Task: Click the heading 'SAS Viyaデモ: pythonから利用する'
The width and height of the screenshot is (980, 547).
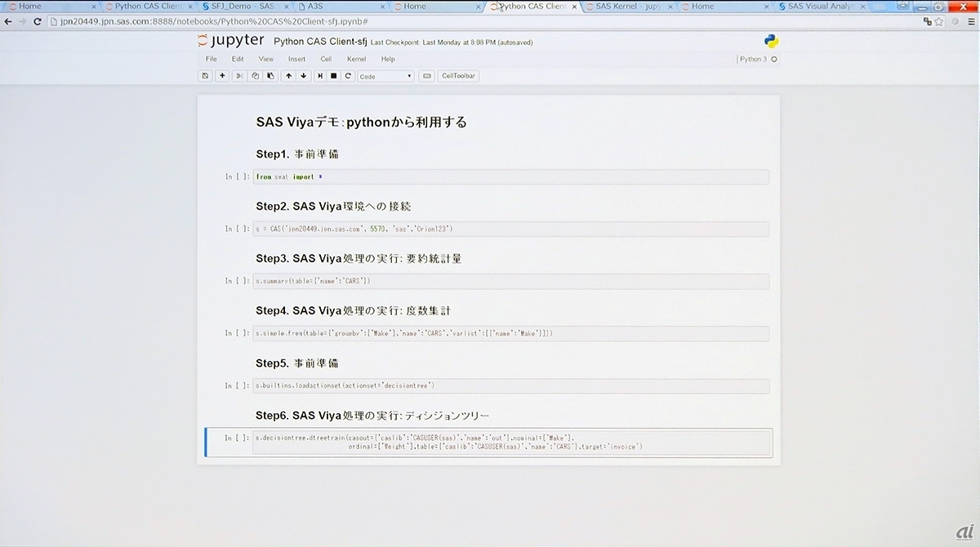Action: (x=361, y=122)
